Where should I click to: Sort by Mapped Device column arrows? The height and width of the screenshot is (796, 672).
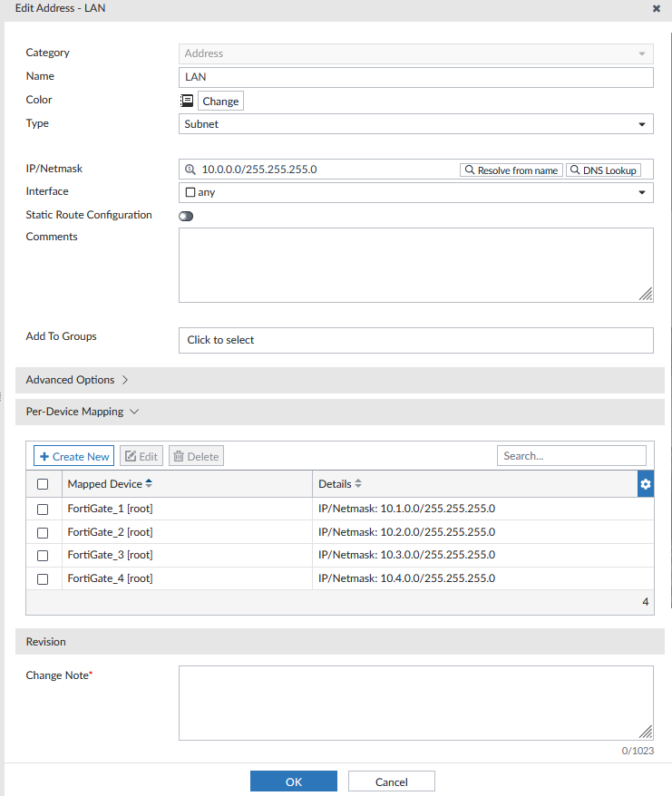[x=149, y=484]
